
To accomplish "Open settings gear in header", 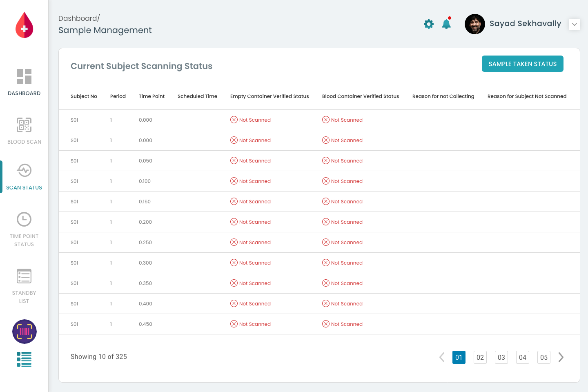I will (x=429, y=24).
